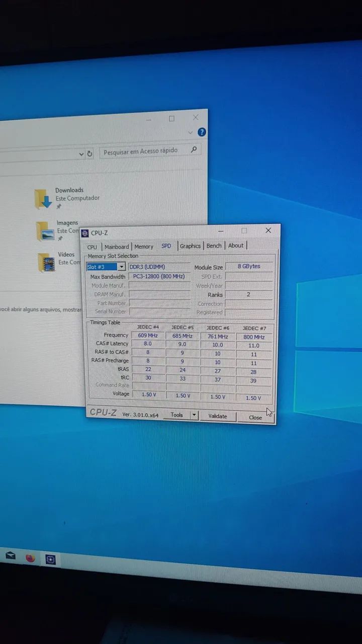Switch to the Memory tab
The width and height of the screenshot is (362, 644).
click(x=144, y=247)
